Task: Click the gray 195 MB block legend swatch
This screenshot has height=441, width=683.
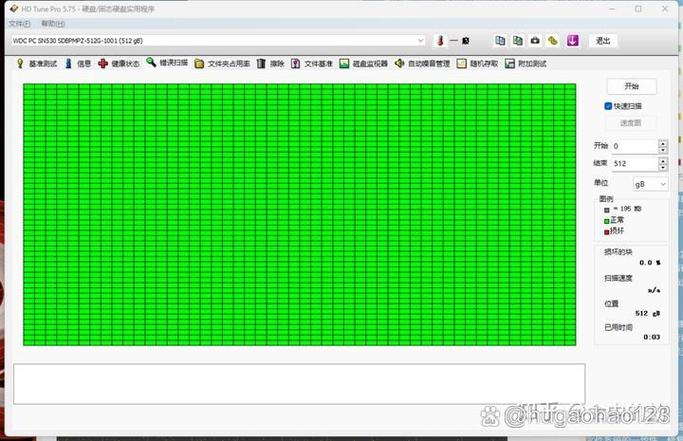Action: point(606,210)
